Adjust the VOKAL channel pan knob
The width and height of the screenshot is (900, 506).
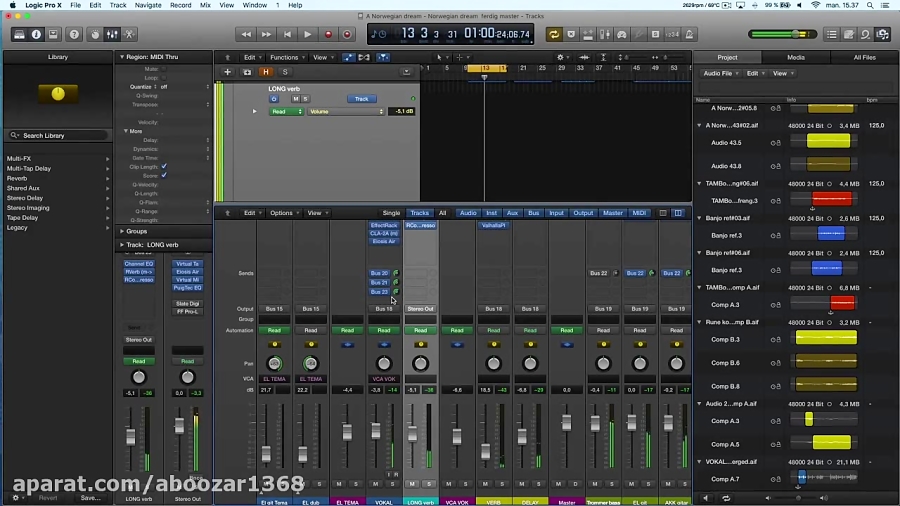pos(383,363)
